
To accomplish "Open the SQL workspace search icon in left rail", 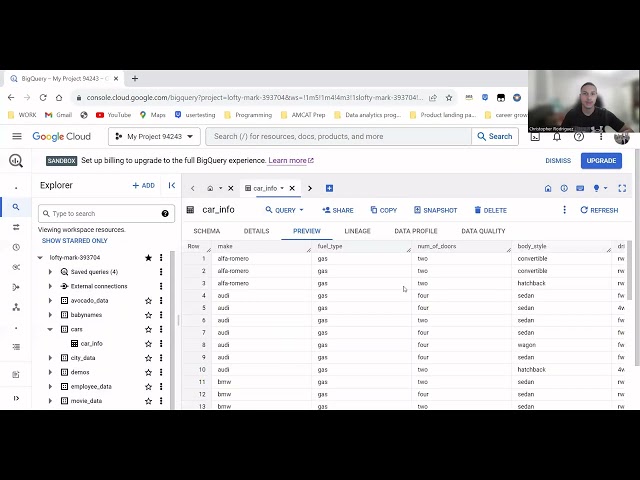I will (16, 207).
